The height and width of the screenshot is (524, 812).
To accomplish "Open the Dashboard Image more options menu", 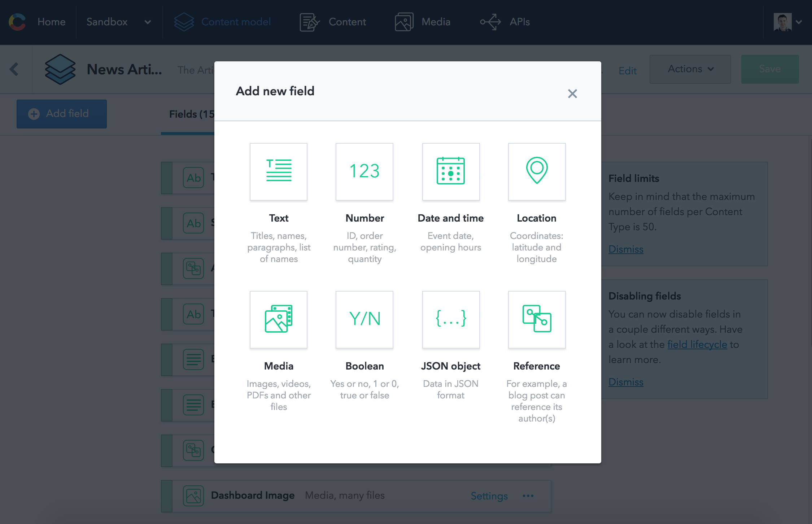I will (x=528, y=496).
